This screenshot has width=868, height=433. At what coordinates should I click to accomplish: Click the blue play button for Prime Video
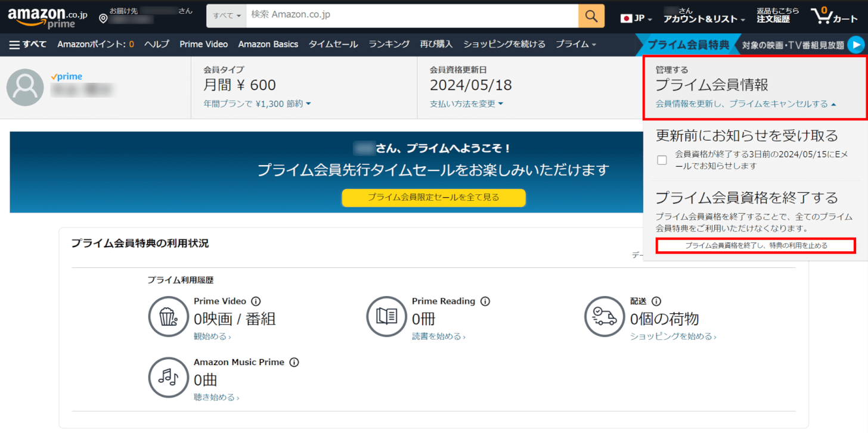[x=856, y=45]
